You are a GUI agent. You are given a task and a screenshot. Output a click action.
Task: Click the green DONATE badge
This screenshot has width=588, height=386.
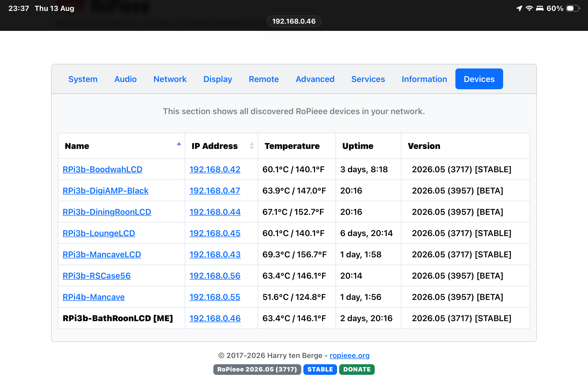click(357, 369)
